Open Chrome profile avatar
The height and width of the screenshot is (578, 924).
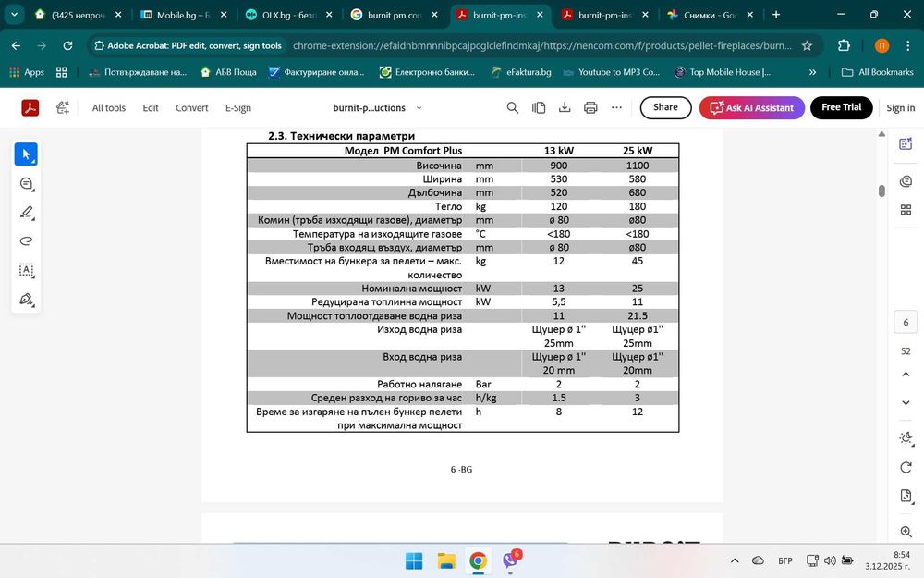point(881,45)
